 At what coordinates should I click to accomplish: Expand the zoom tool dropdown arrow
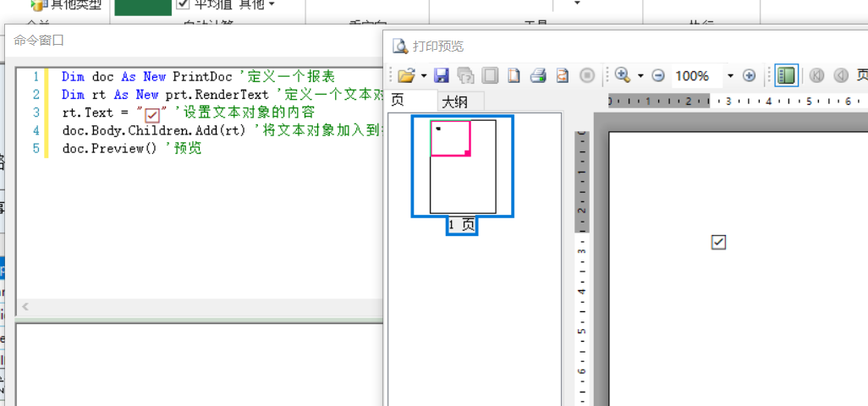pos(640,76)
